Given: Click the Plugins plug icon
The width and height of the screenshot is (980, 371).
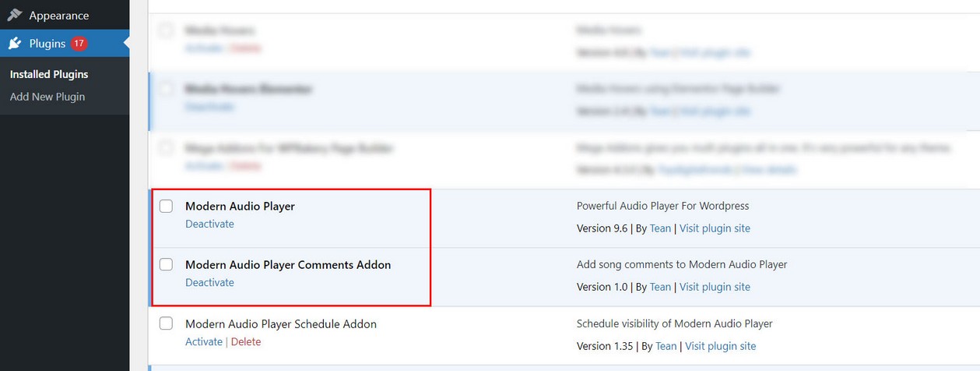Looking at the screenshot, I should [15, 44].
